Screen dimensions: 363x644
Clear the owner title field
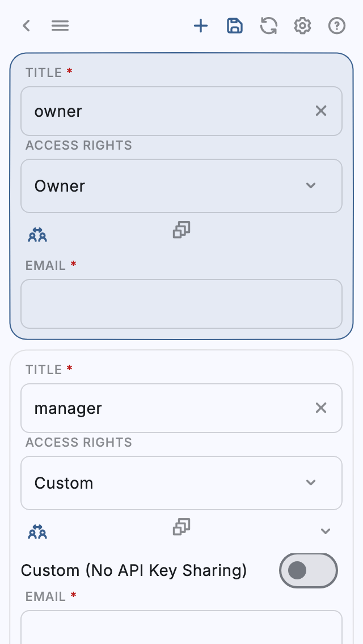(321, 111)
